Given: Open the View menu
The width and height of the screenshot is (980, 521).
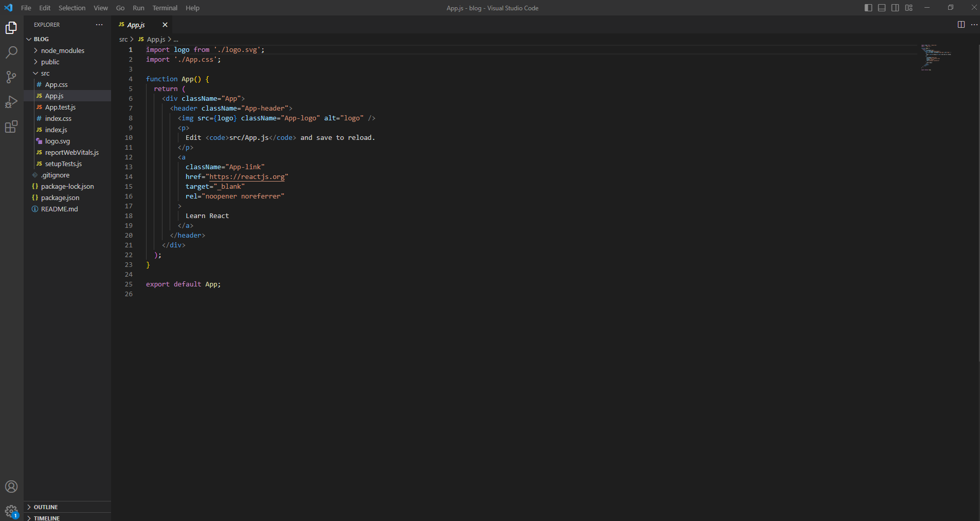Looking at the screenshot, I should click(x=101, y=8).
